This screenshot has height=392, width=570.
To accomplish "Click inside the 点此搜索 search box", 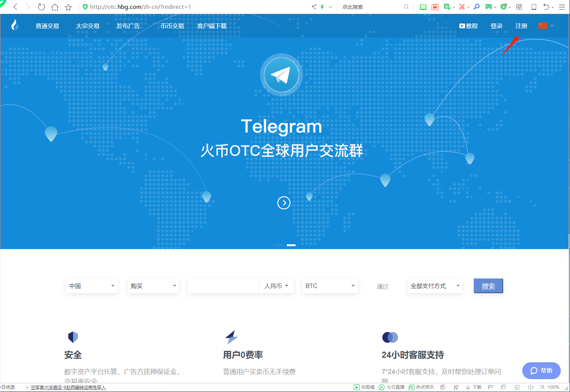I will [x=371, y=7].
